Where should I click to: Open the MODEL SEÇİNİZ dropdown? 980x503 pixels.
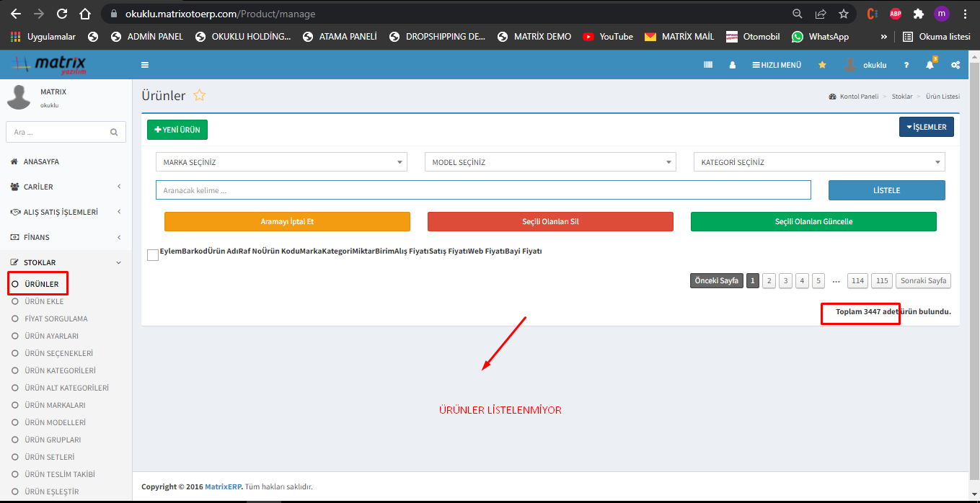tap(550, 162)
